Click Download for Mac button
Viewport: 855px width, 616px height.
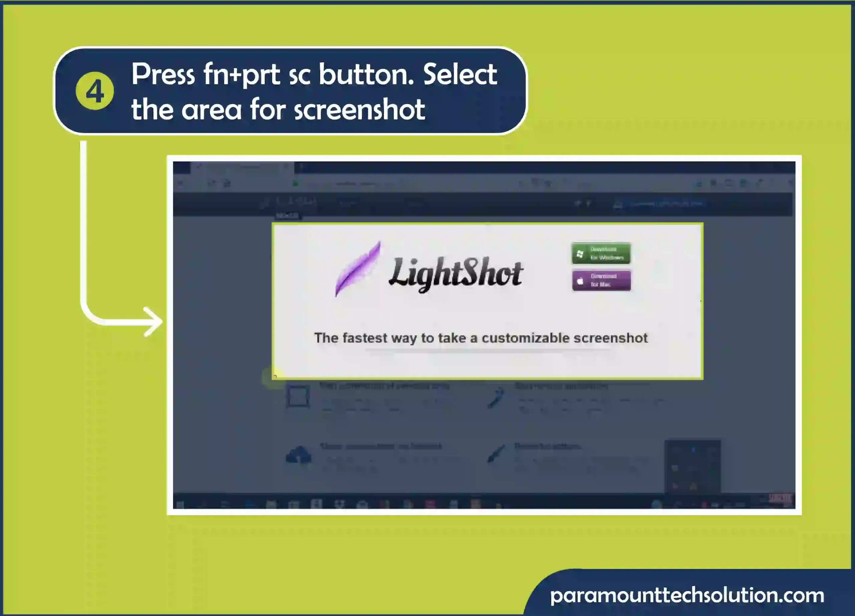pos(600,281)
